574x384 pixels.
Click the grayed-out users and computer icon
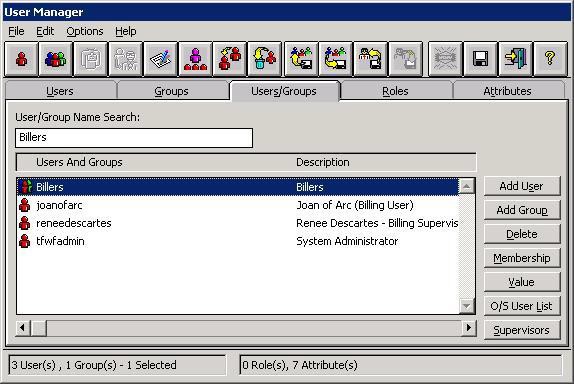point(405,59)
